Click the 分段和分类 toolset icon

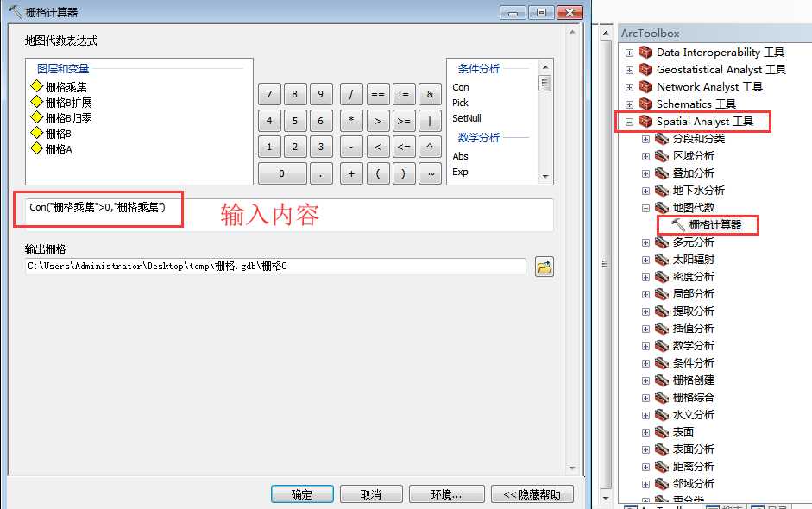tap(661, 139)
